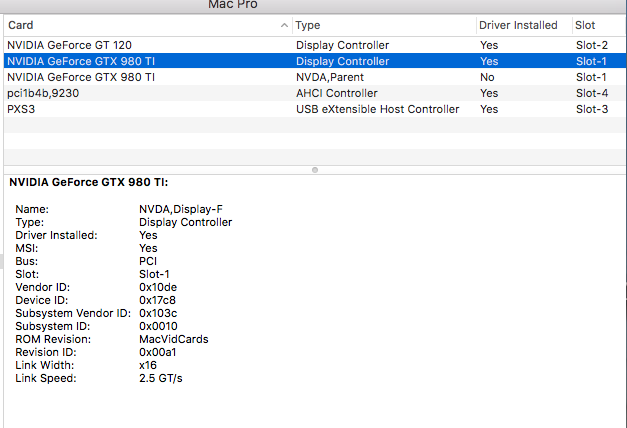The width and height of the screenshot is (627, 428).
Task: Click the Device ID value 0x17c8
Action: coord(157,300)
